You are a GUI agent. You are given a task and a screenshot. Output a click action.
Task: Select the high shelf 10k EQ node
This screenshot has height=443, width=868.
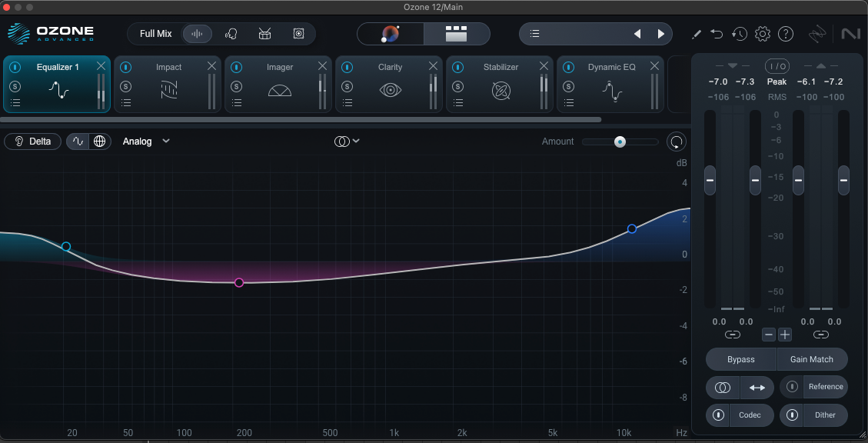(632, 228)
